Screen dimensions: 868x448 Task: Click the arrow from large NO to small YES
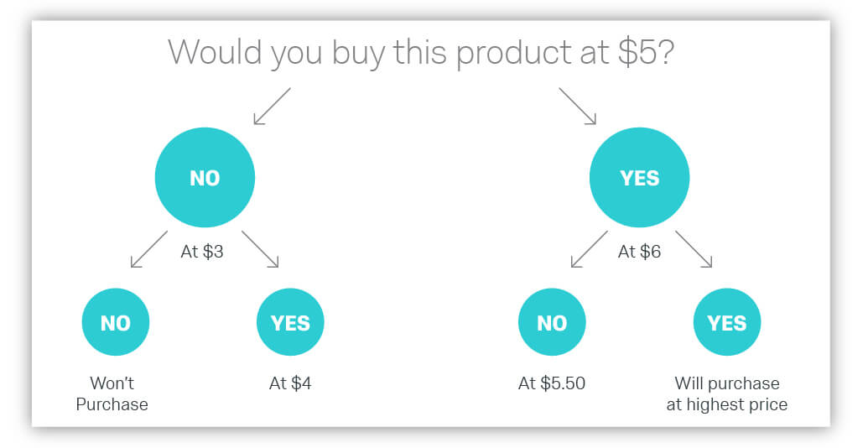click(x=260, y=249)
